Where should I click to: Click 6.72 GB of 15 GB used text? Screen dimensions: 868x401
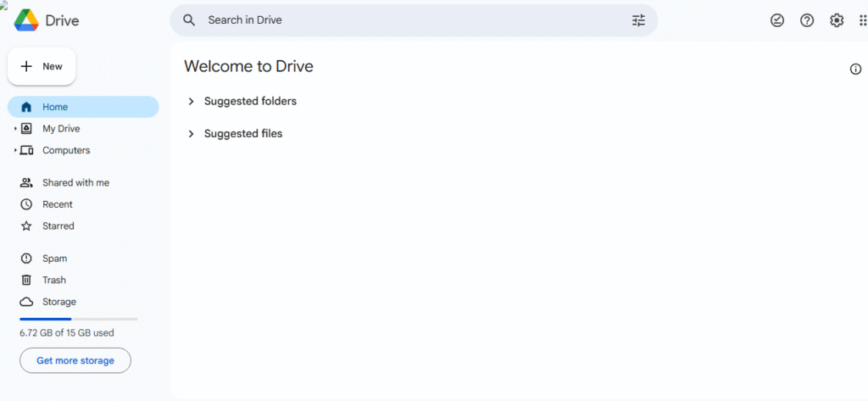coord(66,333)
